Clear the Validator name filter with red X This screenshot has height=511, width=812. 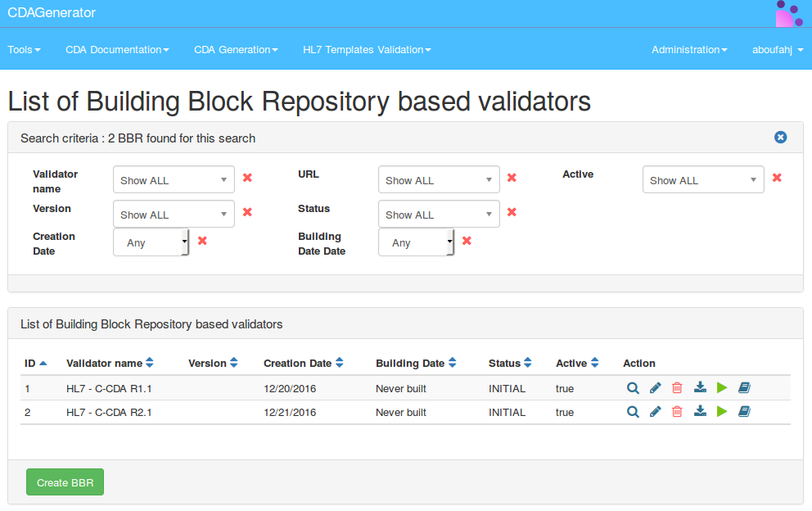247,178
